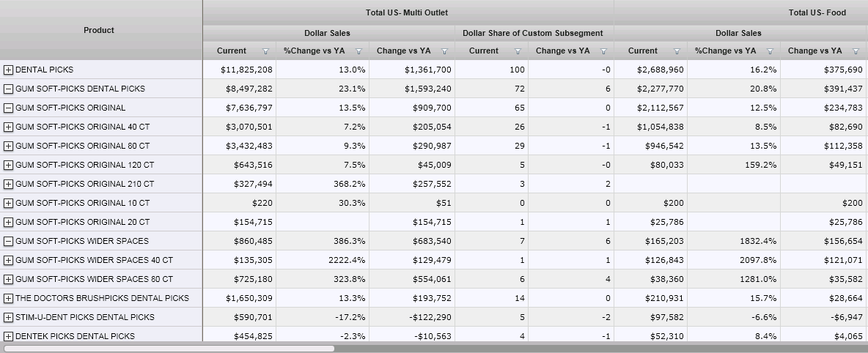Collapse the GUM SOFT-PICKS ORIGINAL group
This screenshot has width=868, height=353.
[9, 108]
